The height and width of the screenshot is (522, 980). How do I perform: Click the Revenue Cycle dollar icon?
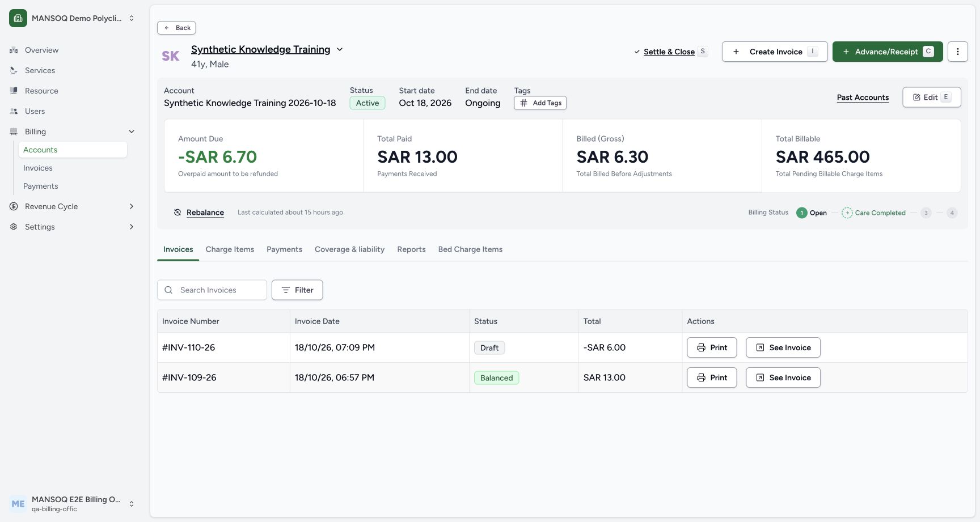coord(14,206)
